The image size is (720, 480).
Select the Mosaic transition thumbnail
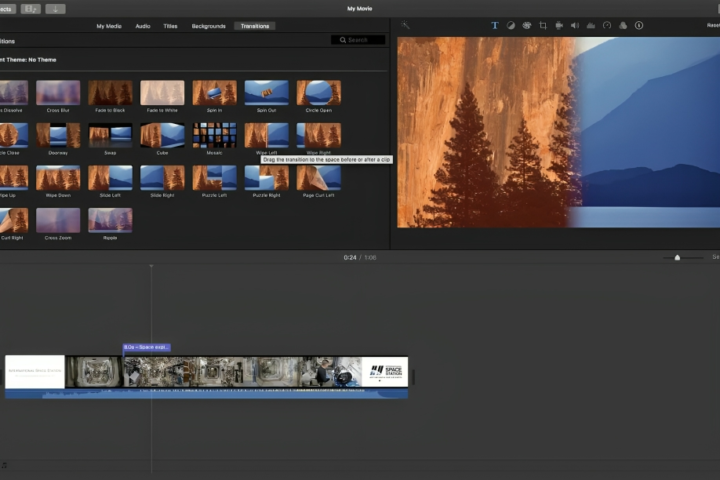214,135
